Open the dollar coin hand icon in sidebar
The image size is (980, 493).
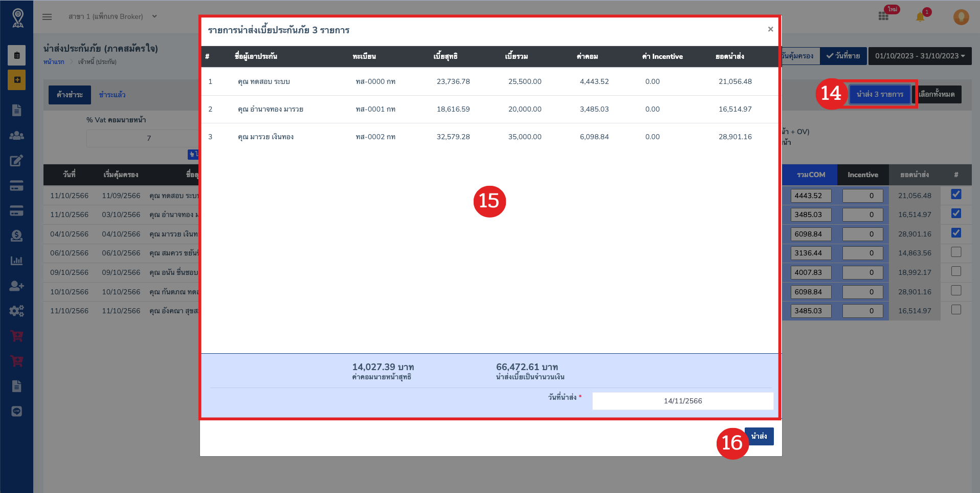pos(16,235)
